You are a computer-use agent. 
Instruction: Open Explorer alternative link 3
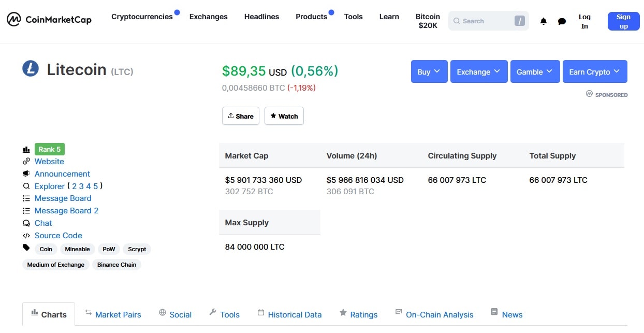click(81, 186)
